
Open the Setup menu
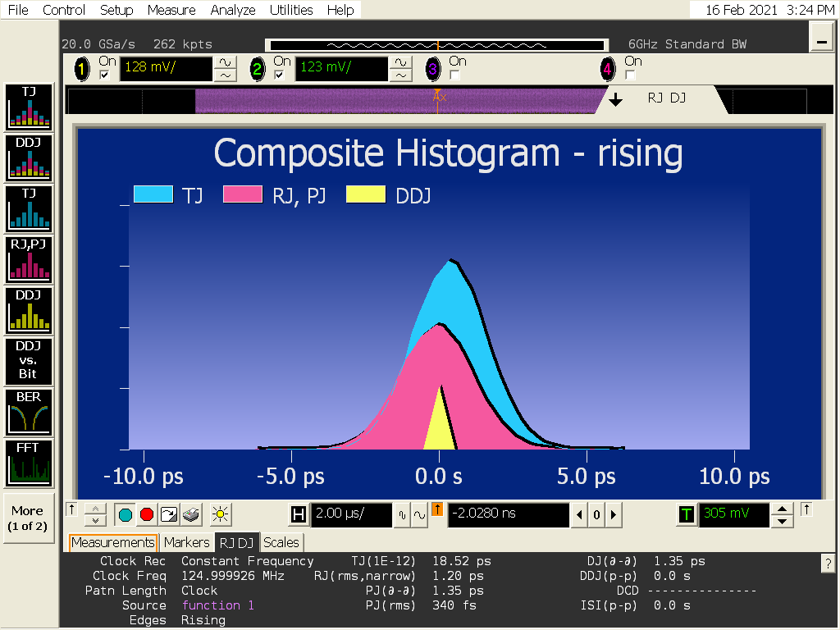click(116, 10)
